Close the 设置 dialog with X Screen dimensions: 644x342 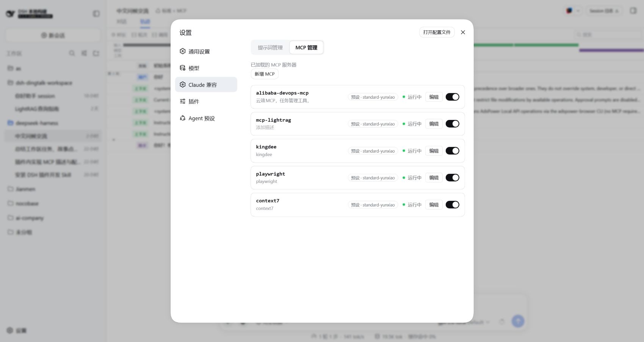463,32
